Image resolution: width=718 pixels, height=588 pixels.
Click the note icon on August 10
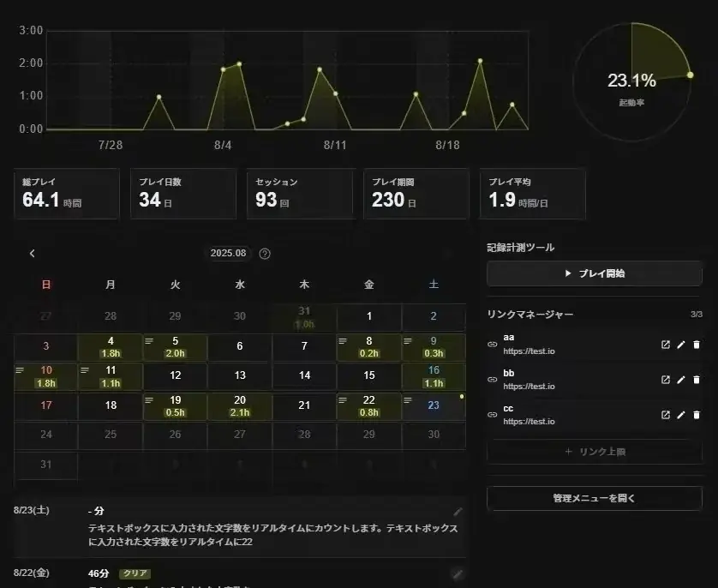pyautogui.click(x=20, y=370)
